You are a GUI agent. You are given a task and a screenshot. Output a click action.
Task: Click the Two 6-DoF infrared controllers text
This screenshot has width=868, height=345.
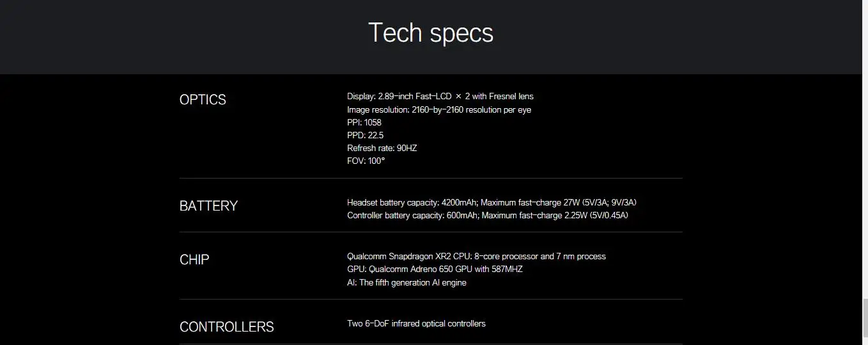(416, 323)
